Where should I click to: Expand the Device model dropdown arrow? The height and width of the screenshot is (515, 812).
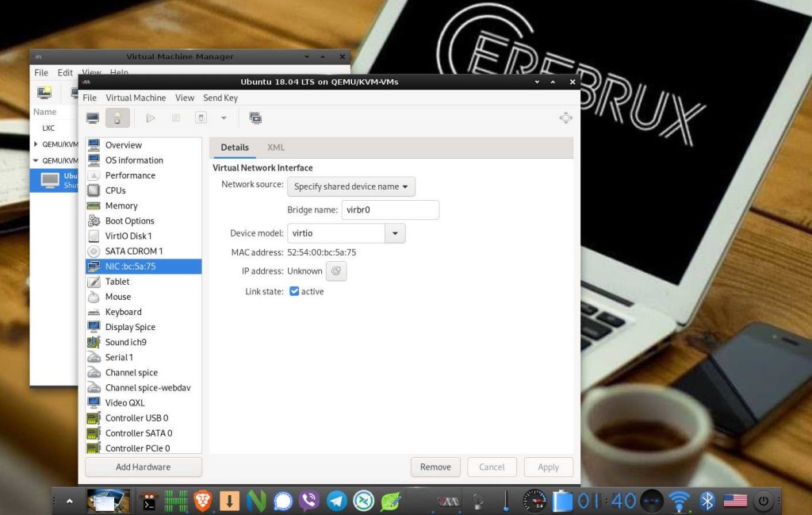tap(395, 233)
